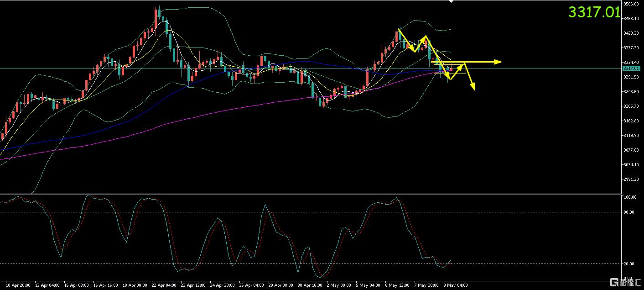Select the 2 May 00:00 time label
Viewport: 644px width, 290px height.
click(339, 285)
